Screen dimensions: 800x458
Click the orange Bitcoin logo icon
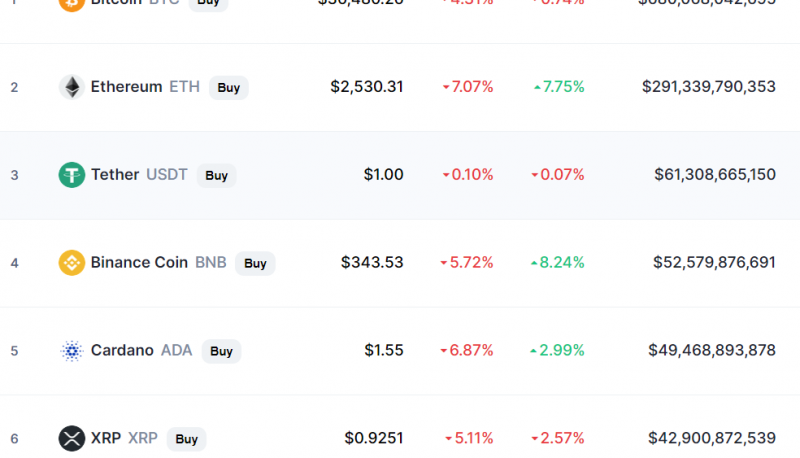pyautogui.click(x=71, y=4)
